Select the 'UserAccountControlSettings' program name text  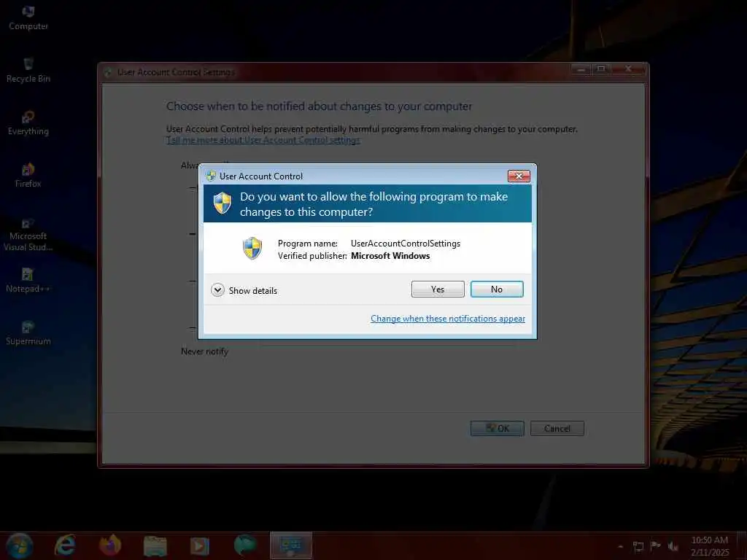pos(406,244)
